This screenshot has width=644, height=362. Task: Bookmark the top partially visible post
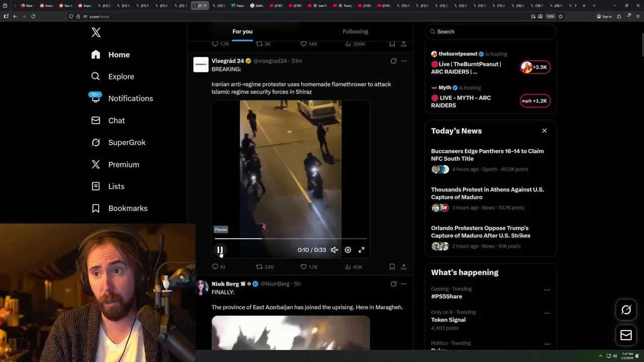[x=392, y=44]
